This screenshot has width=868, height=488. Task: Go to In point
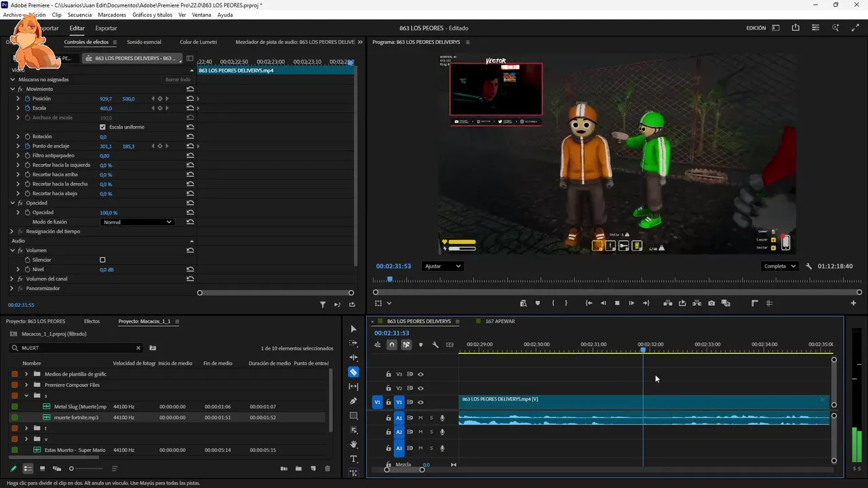589,303
